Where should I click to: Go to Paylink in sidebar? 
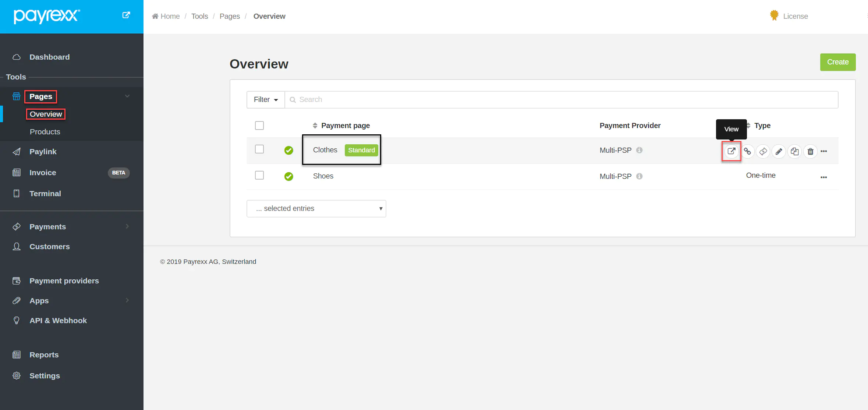[43, 152]
